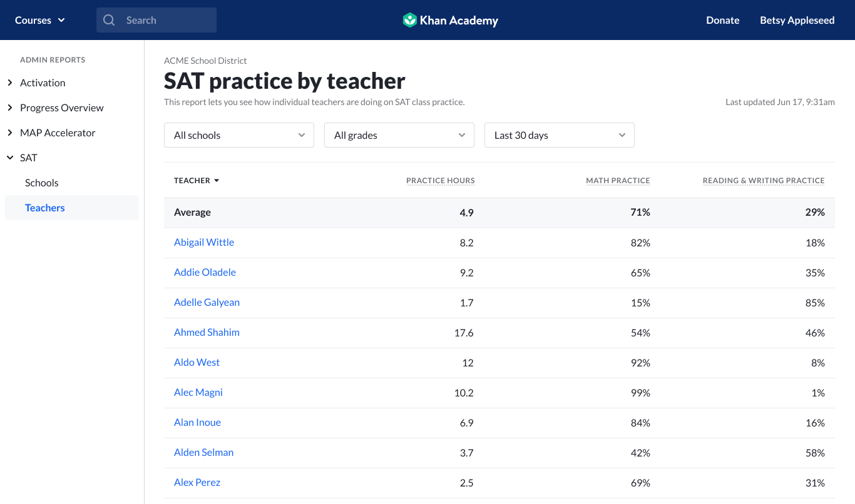This screenshot has width=855, height=504.
Task: Open teacher Ahmed Shahim's report
Action: (x=207, y=333)
